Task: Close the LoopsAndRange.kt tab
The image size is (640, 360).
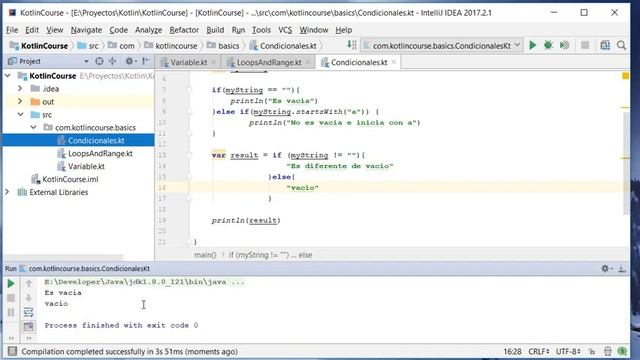Action: [308, 62]
